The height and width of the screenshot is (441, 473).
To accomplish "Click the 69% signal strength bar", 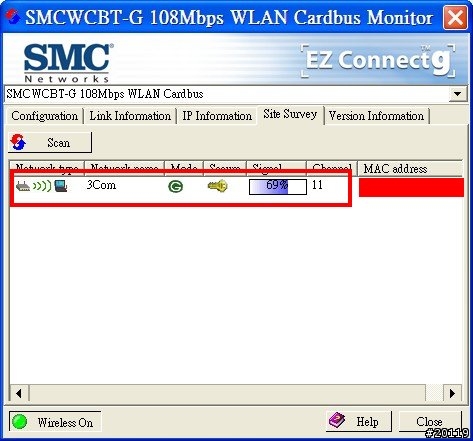I will (278, 187).
